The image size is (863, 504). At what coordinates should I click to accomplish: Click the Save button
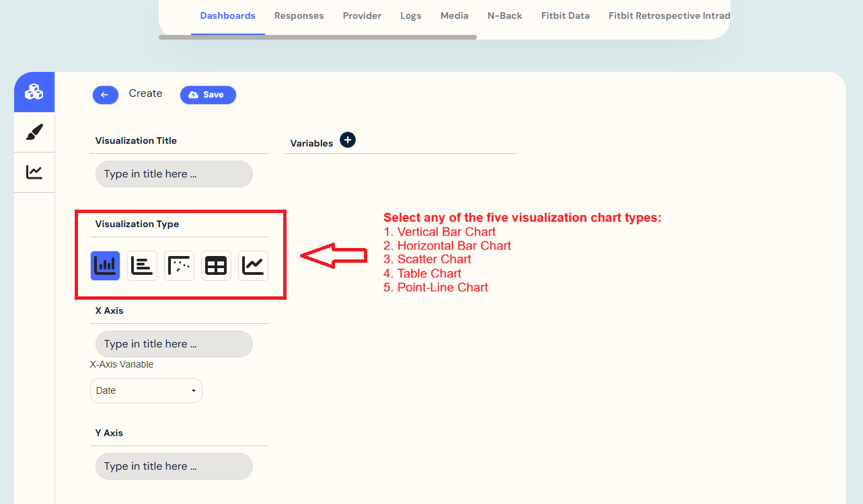pyautogui.click(x=208, y=95)
